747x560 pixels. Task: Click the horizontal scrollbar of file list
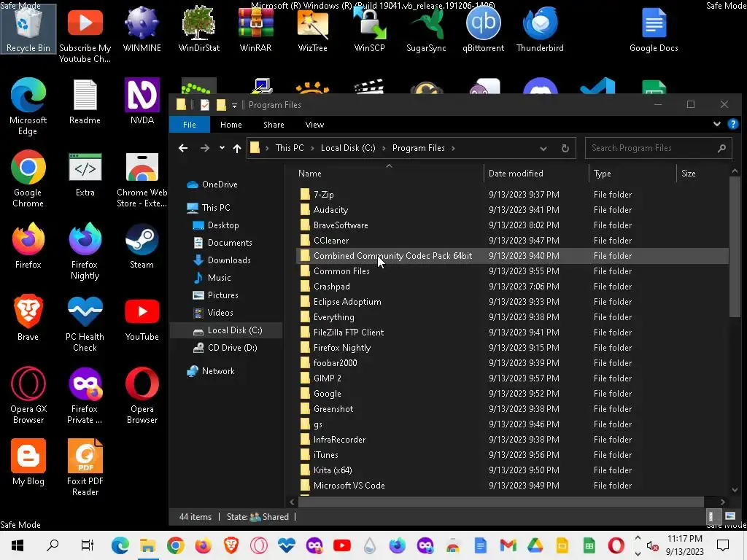click(500, 502)
